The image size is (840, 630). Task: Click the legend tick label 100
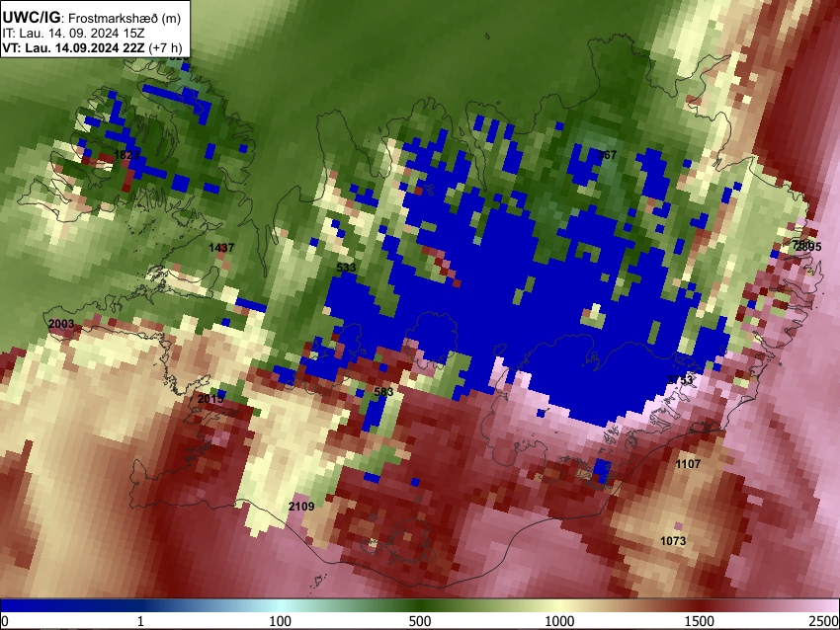click(280, 621)
